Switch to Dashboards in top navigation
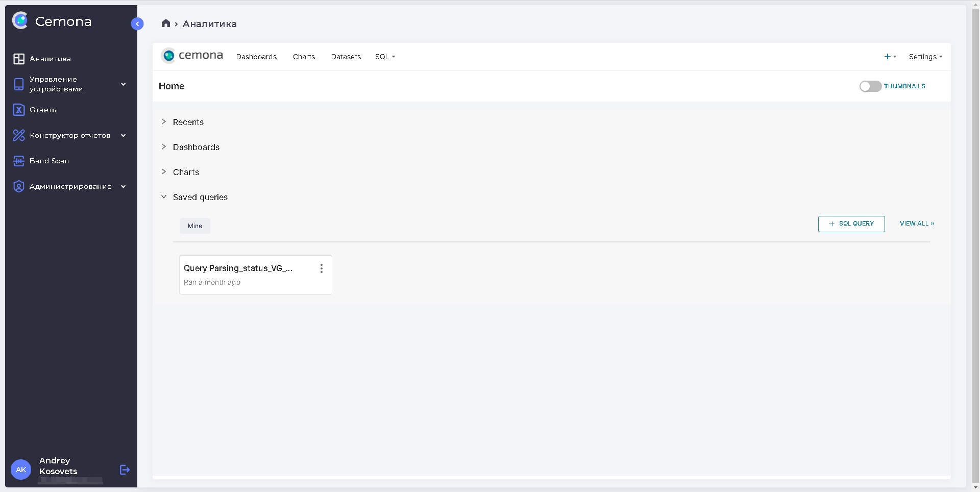The height and width of the screenshot is (492, 980). click(256, 57)
